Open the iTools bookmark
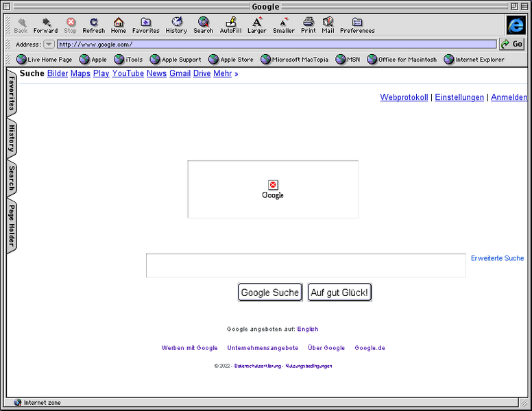The image size is (532, 411). tap(129, 60)
